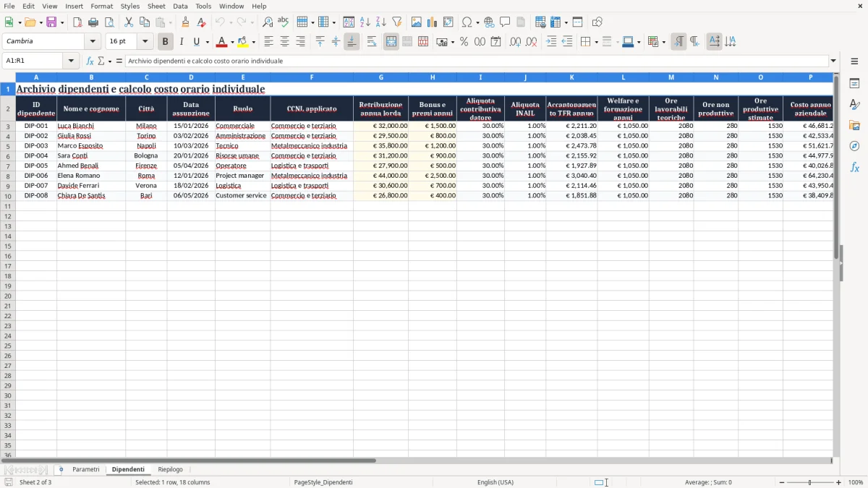Open the Export as PDF tool

77,22
